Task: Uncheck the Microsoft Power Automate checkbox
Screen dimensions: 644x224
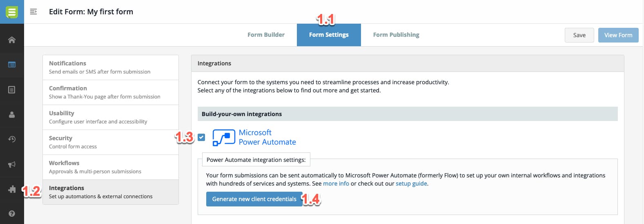Action: click(x=201, y=137)
